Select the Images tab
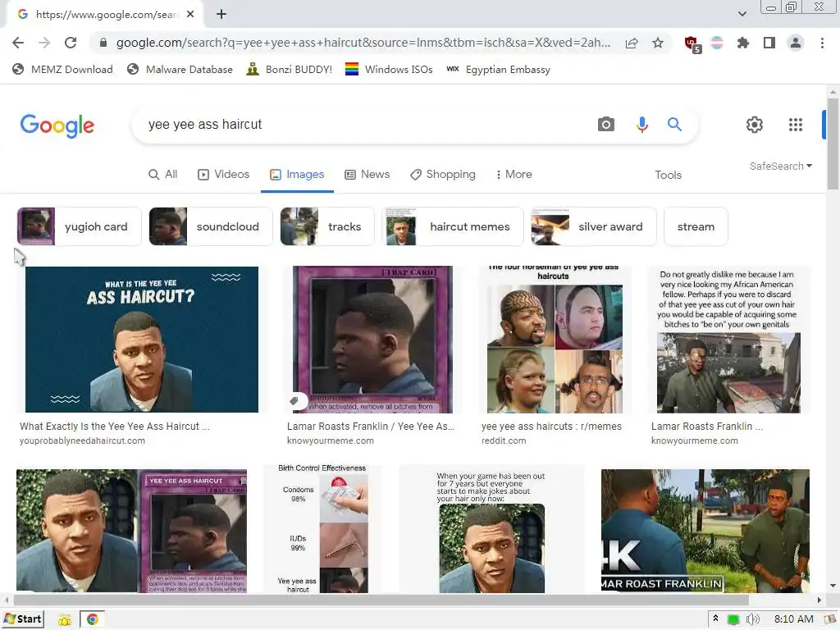This screenshot has width=840, height=630. (x=297, y=174)
